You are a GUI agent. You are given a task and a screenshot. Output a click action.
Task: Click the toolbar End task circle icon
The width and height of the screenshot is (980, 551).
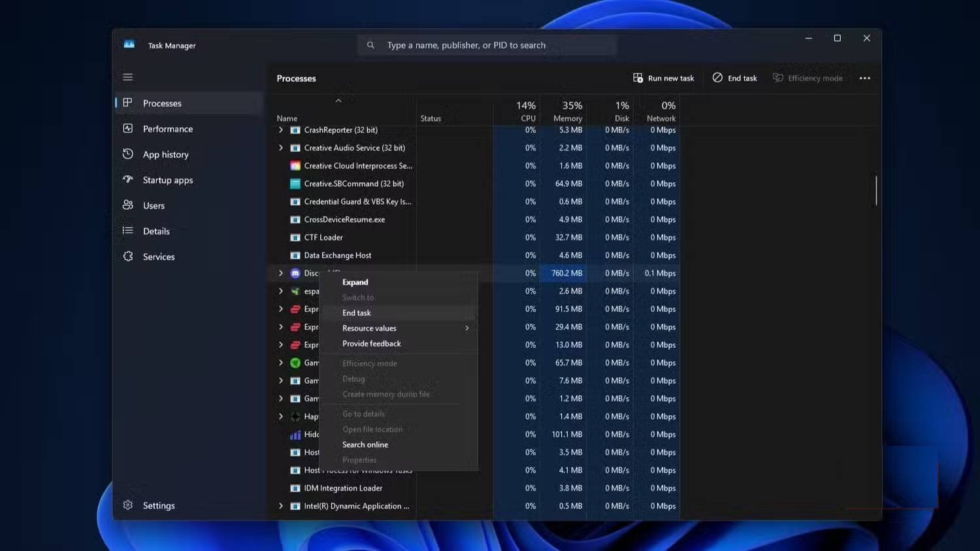click(717, 78)
